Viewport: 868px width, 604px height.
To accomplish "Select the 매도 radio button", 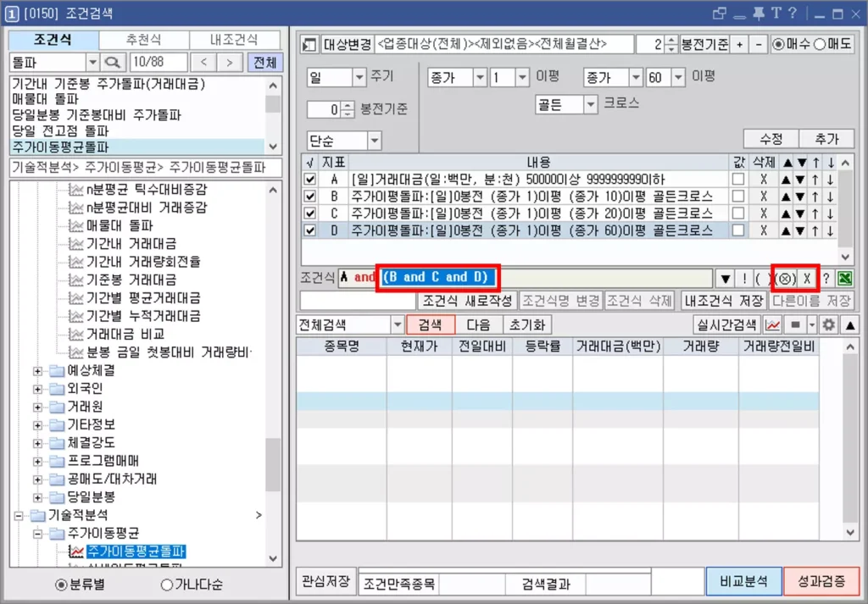I will coord(820,44).
